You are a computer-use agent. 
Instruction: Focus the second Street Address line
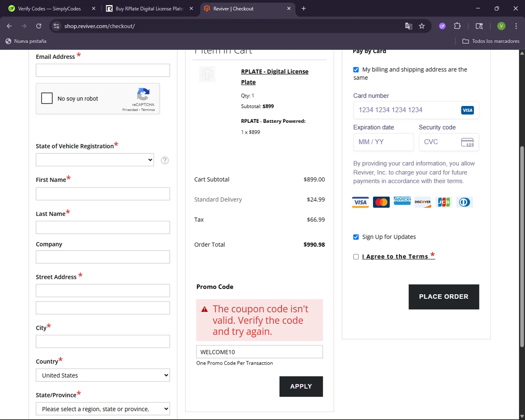pos(103,308)
